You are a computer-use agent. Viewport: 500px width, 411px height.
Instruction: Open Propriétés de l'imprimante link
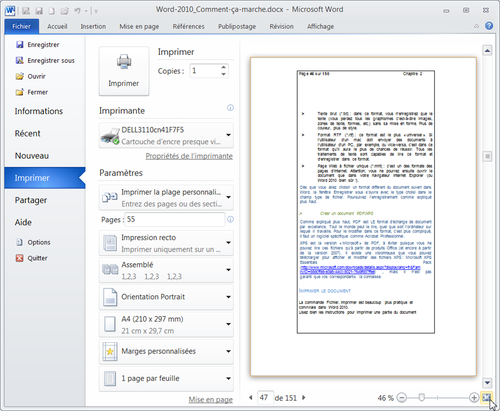[x=189, y=156]
